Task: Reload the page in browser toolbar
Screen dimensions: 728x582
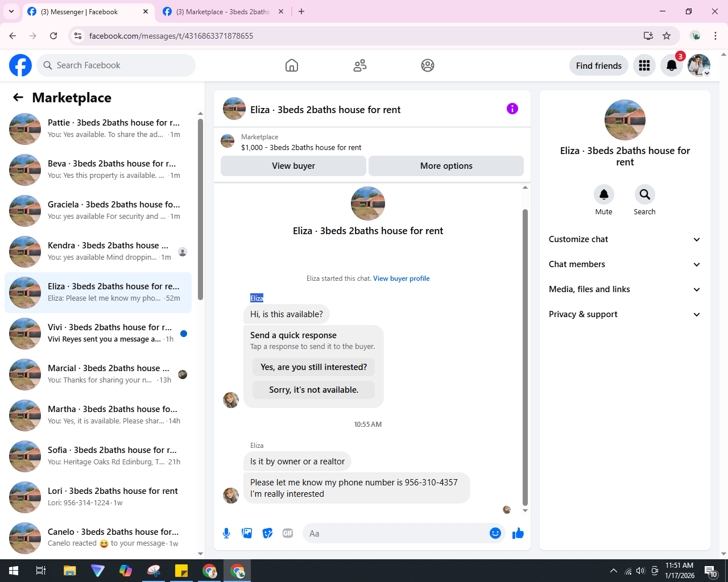Action: tap(53, 36)
